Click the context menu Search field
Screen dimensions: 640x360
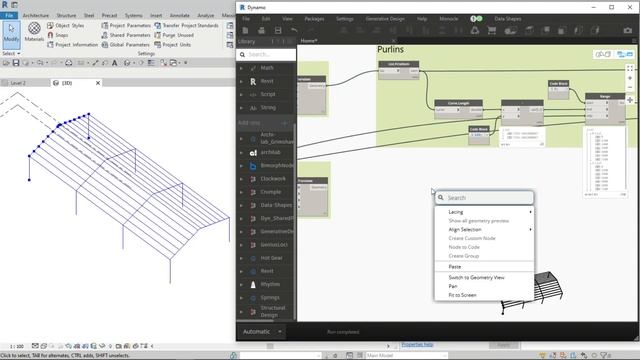pyautogui.click(x=484, y=198)
